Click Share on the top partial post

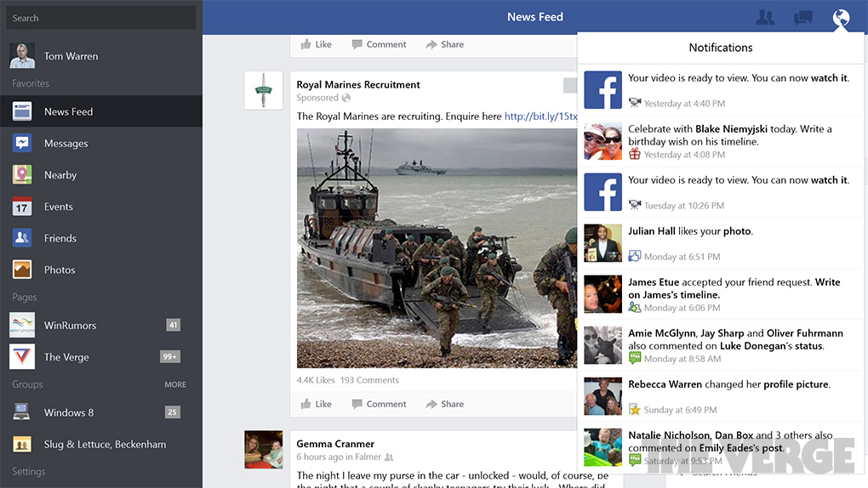(x=445, y=44)
